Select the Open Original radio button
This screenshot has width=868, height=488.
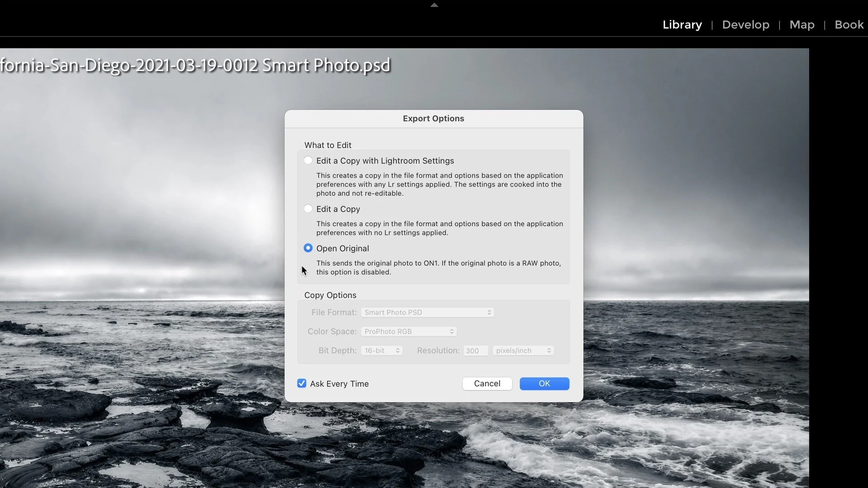[x=308, y=248]
